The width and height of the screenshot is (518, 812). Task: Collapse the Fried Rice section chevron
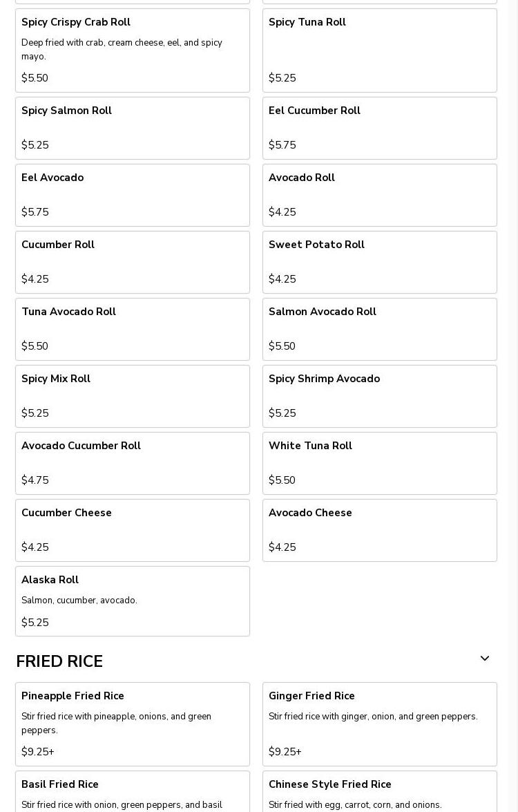click(484, 659)
